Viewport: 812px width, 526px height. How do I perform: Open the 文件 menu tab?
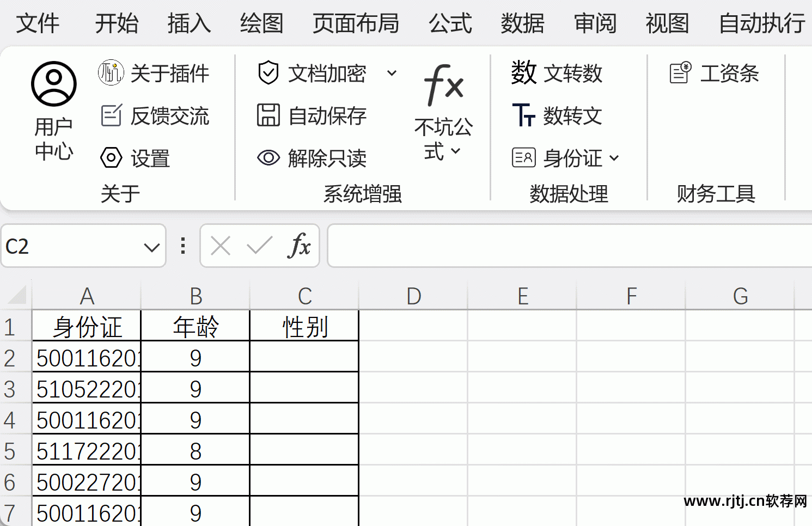pos(38,23)
